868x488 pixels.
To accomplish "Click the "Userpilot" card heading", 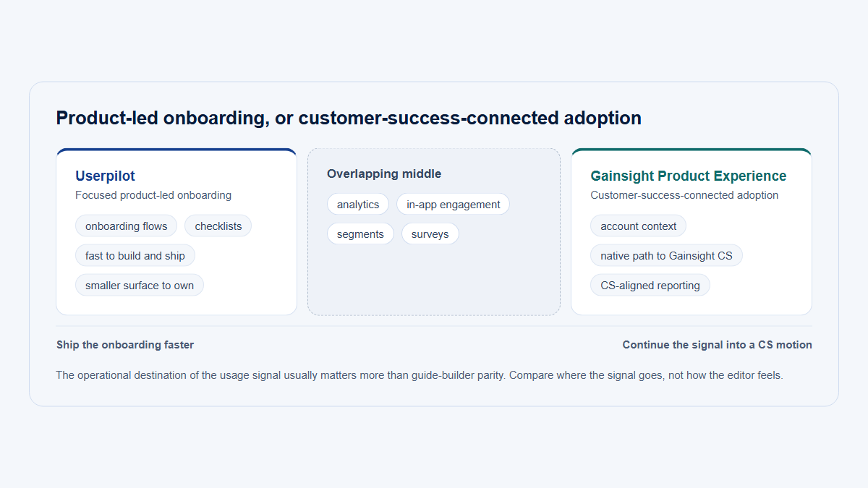I will point(105,176).
